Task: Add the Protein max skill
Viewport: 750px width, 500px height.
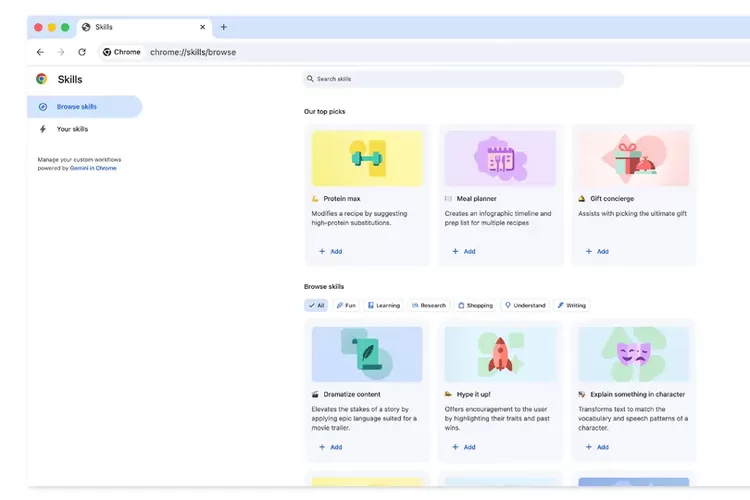Action: pos(331,251)
